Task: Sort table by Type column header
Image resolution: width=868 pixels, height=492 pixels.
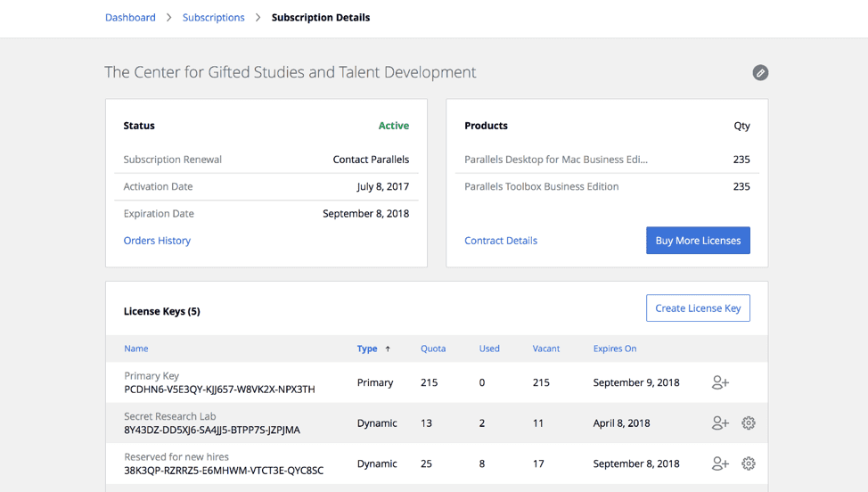Action: click(x=367, y=348)
